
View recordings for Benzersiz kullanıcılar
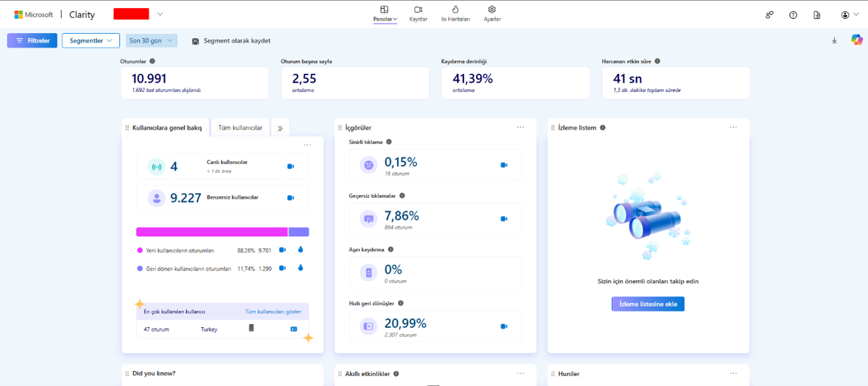click(290, 198)
